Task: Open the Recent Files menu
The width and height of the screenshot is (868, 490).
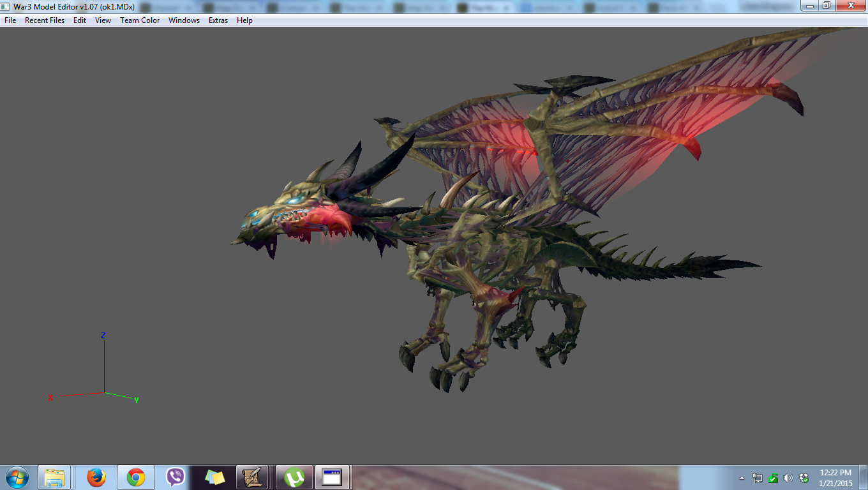Action: tap(45, 20)
